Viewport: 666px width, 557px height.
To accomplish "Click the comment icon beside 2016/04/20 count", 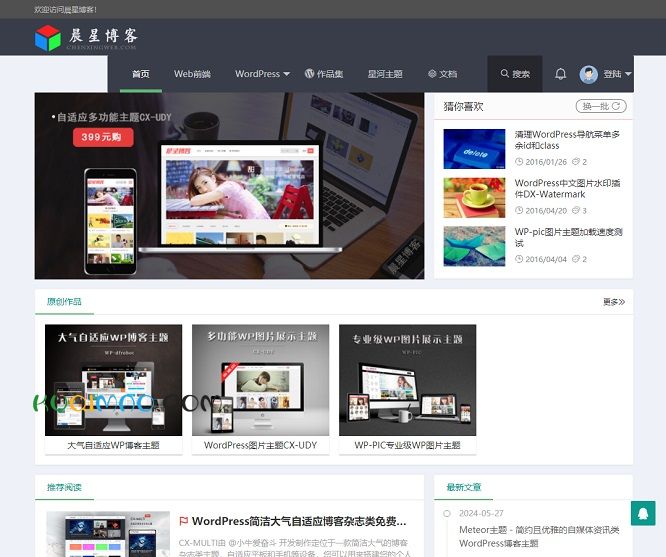I will pos(576,210).
